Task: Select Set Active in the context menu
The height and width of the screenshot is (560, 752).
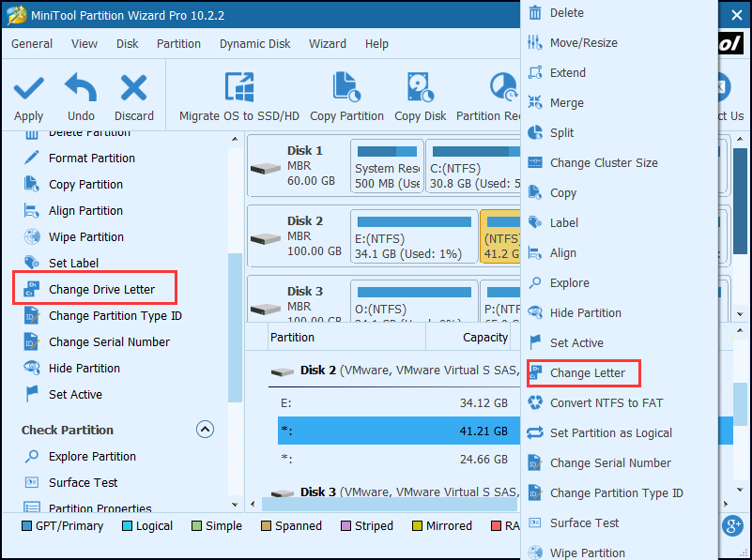Action: tap(576, 343)
